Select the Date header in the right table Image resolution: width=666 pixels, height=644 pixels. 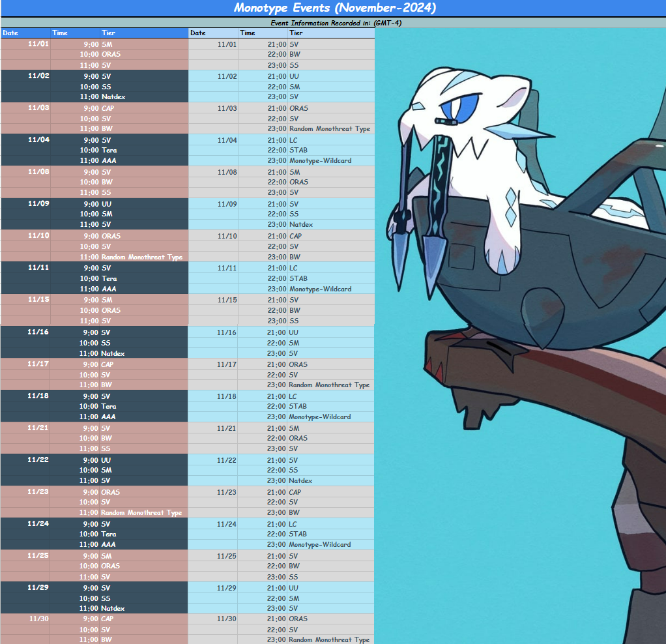point(213,33)
